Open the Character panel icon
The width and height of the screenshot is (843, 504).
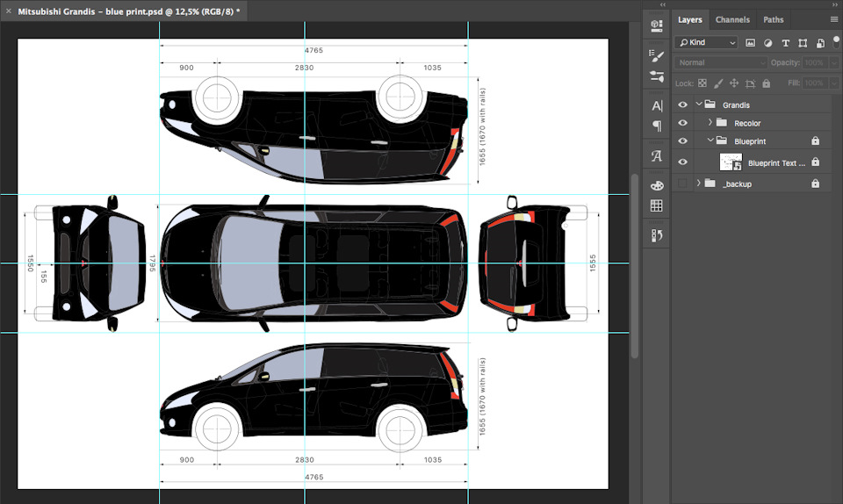tap(657, 106)
